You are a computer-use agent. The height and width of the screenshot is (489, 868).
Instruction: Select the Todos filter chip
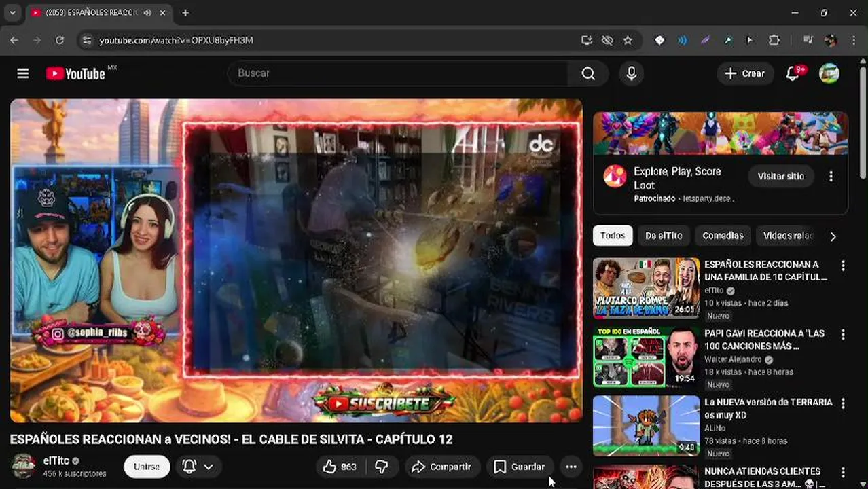tap(613, 236)
